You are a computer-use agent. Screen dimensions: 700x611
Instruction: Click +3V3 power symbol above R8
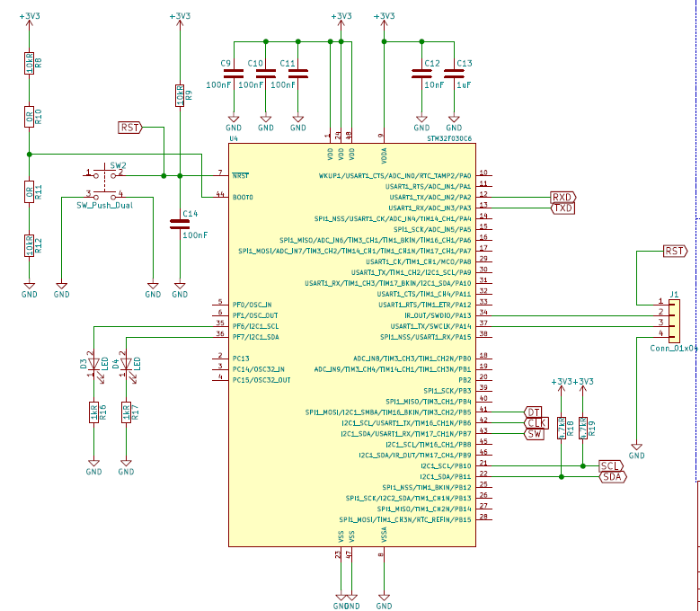[30, 20]
